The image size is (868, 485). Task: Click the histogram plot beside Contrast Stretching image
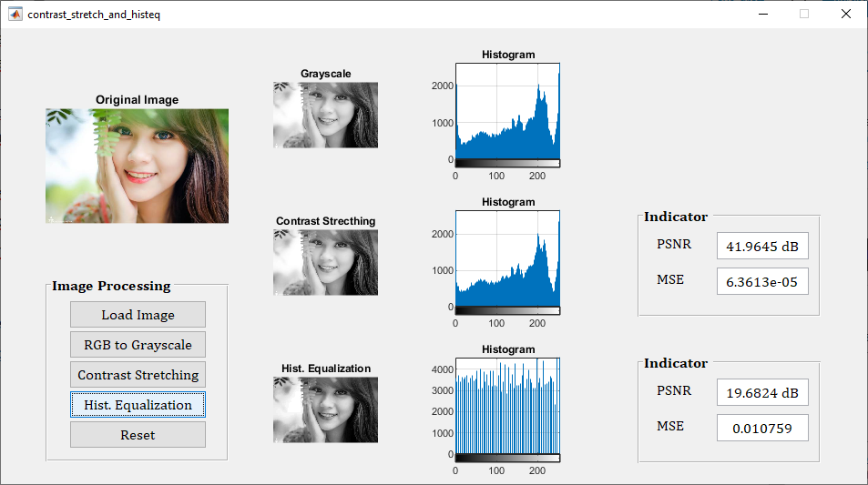coord(507,258)
